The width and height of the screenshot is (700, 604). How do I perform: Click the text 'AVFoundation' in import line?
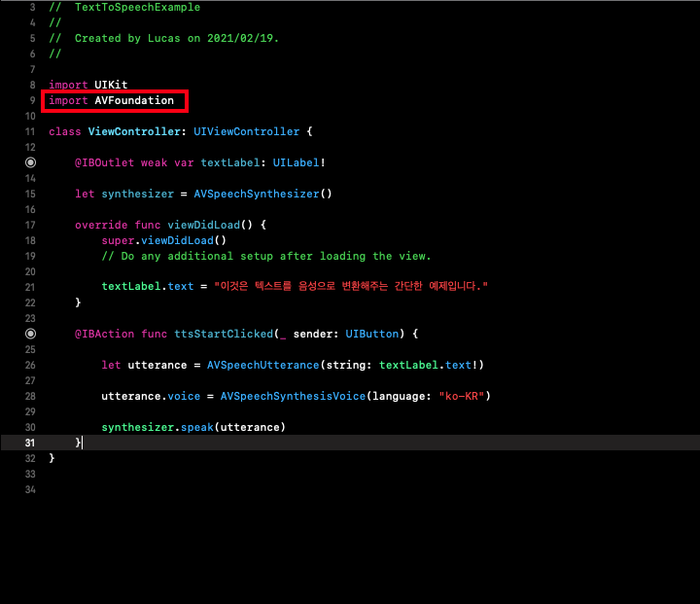(x=134, y=100)
